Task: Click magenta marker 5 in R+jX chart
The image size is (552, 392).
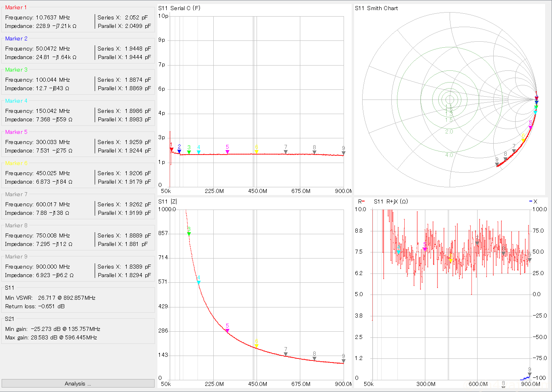Action: coord(425,249)
